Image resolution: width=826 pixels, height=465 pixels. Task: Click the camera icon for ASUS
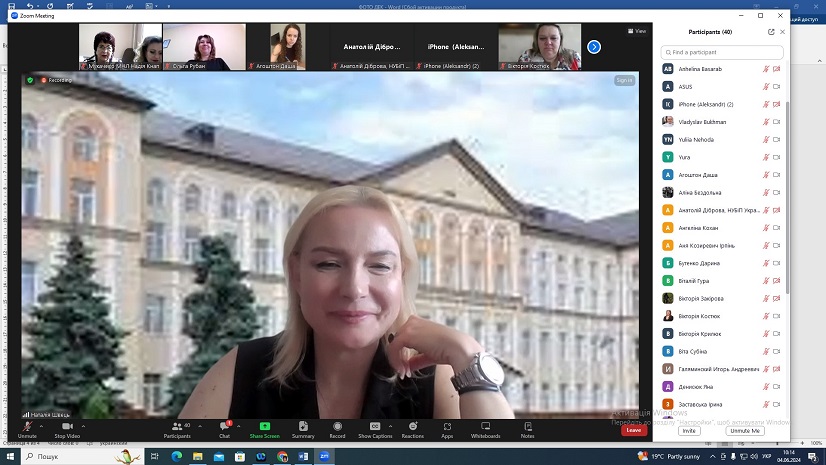[x=776, y=86]
